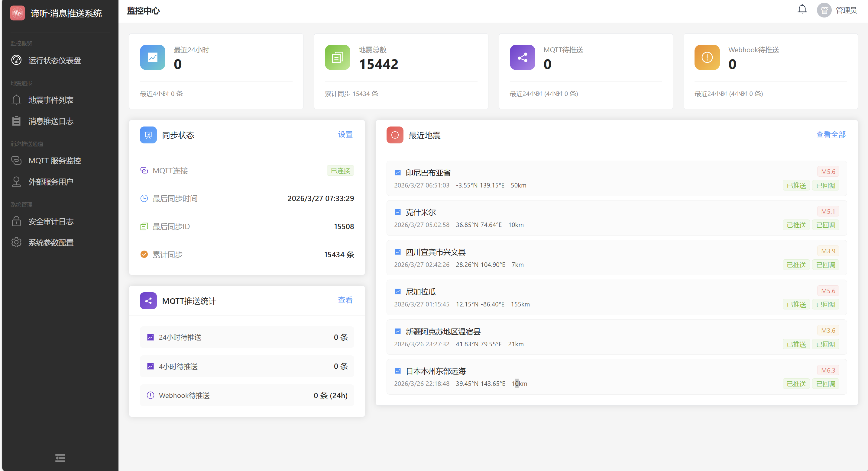Image resolution: width=868 pixels, height=471 pixels.
Task: Go to 消息推送日志 page
Action: click(x=51, y=121)
